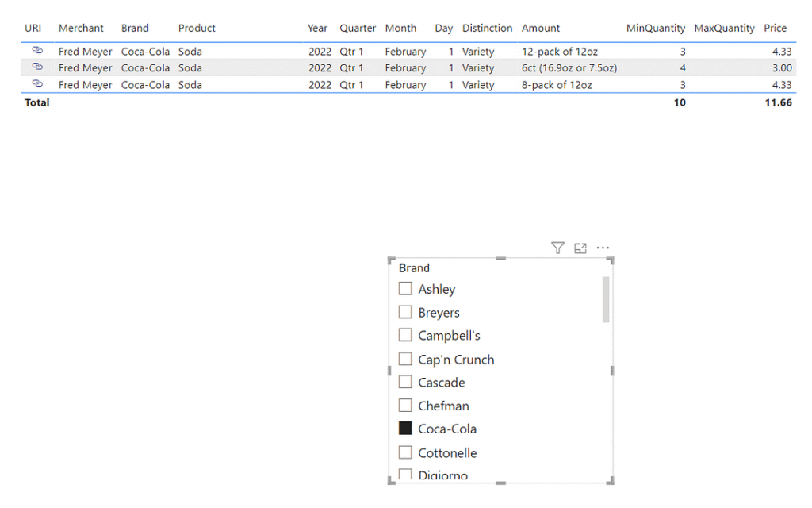Check the Campbell's brand checkbox
812x508 pixels.
(405, 336)
